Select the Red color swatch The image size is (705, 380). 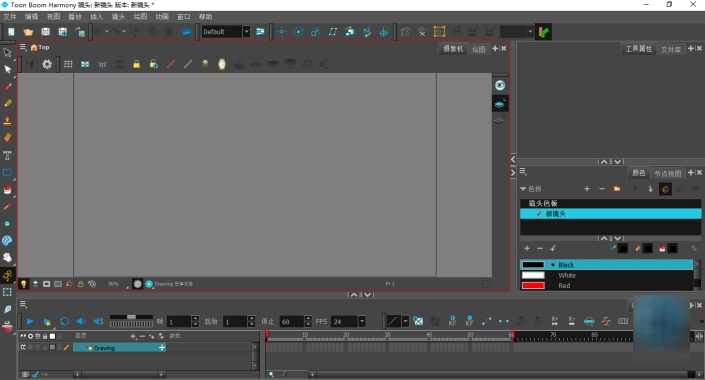pos(533,286)
